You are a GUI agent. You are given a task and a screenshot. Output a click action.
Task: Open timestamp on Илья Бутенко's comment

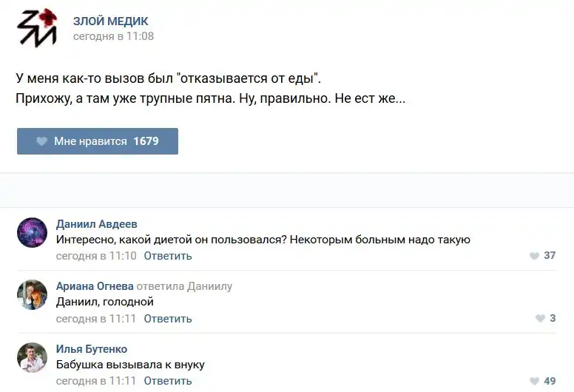pyautogui.click(x=96, y=382)
